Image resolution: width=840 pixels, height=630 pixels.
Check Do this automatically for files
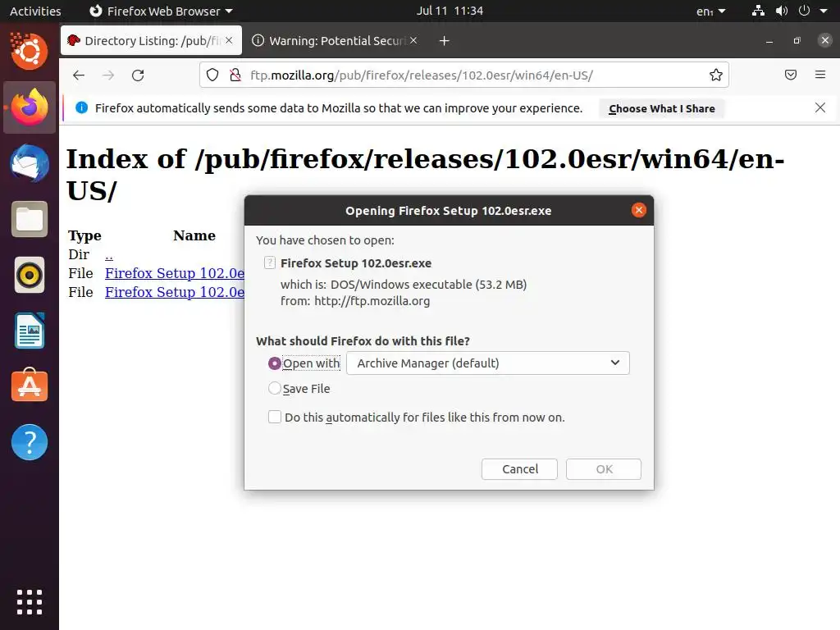274,417
